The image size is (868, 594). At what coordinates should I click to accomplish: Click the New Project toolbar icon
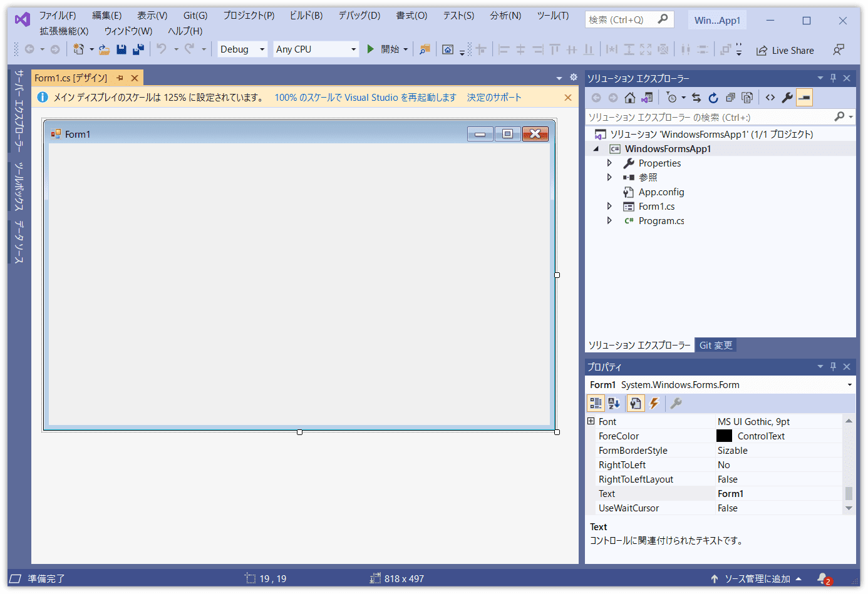(78, 49)
